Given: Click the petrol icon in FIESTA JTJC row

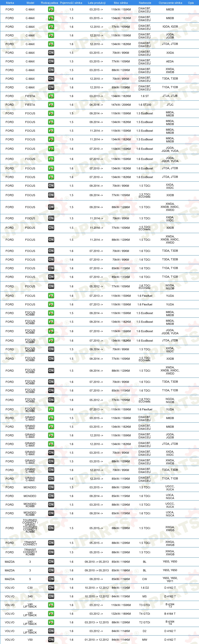Looking at the screenshot, I should coord(51,105).
